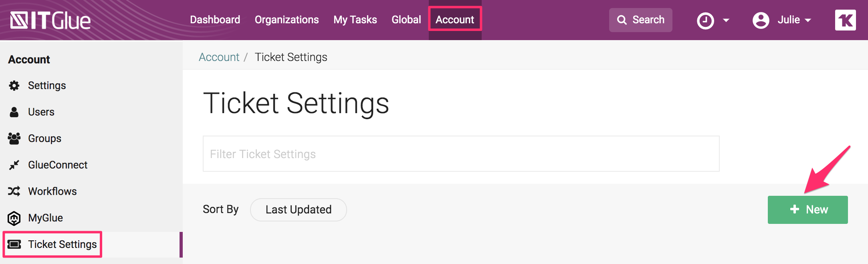Click the Ticket Settings ticket icon

(14, 244)
